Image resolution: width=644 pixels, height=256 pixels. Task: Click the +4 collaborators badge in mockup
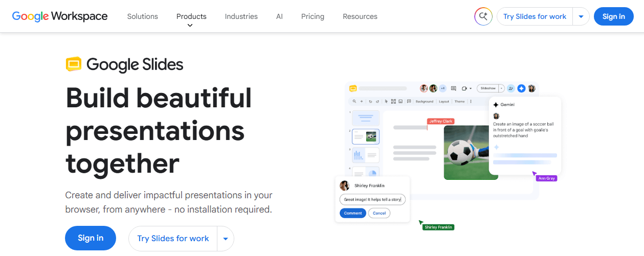point(443,88)
